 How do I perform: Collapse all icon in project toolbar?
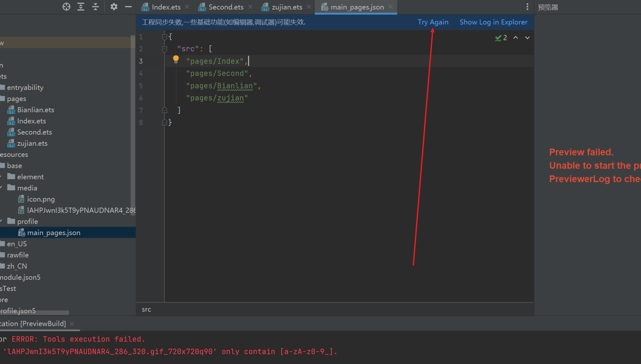(96, 7)
